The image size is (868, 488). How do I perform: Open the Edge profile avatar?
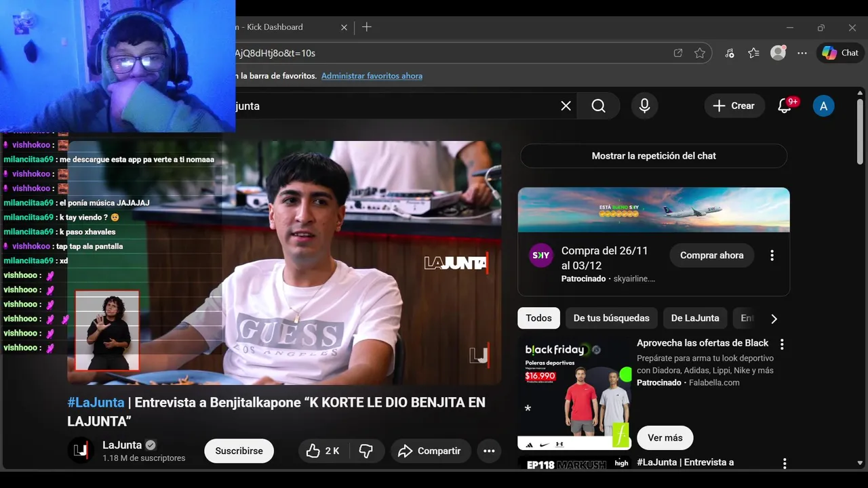(778, 53)
